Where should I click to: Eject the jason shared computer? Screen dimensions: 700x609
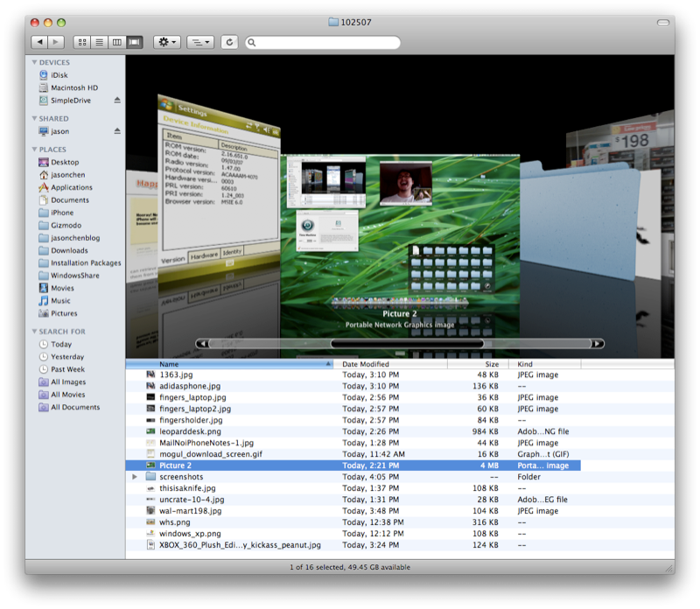coord(117,131)
